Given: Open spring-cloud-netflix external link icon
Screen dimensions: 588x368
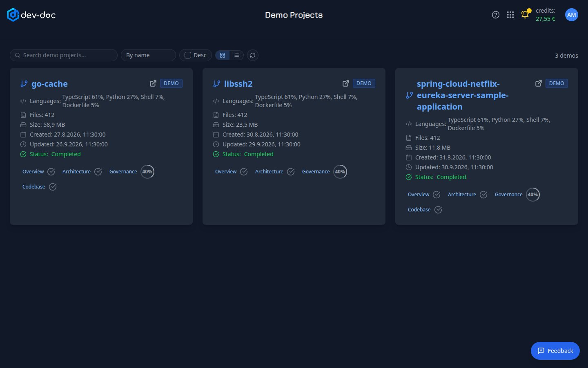Looking at the screenshot, I should click(539, 83).
